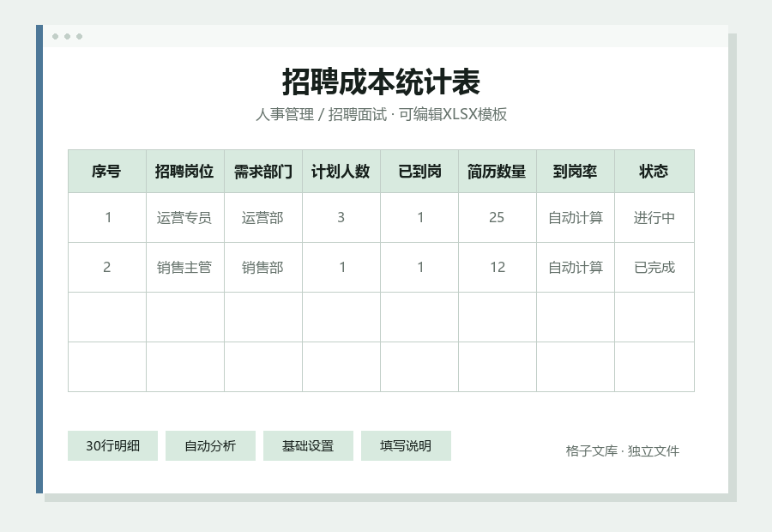Select the 已到岗 column header
The image size is (772, 532).
(x=419, y=172)
